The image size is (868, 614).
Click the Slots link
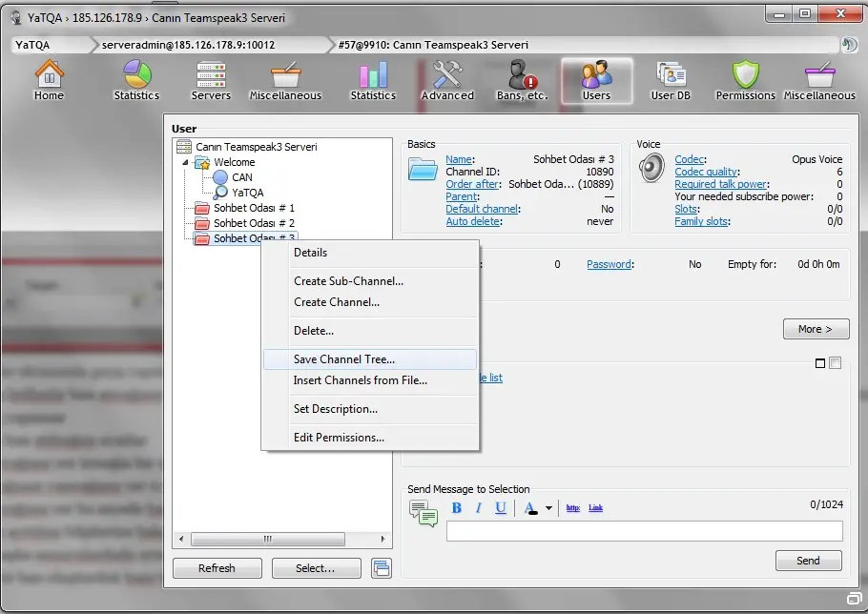tap(686, 209)
